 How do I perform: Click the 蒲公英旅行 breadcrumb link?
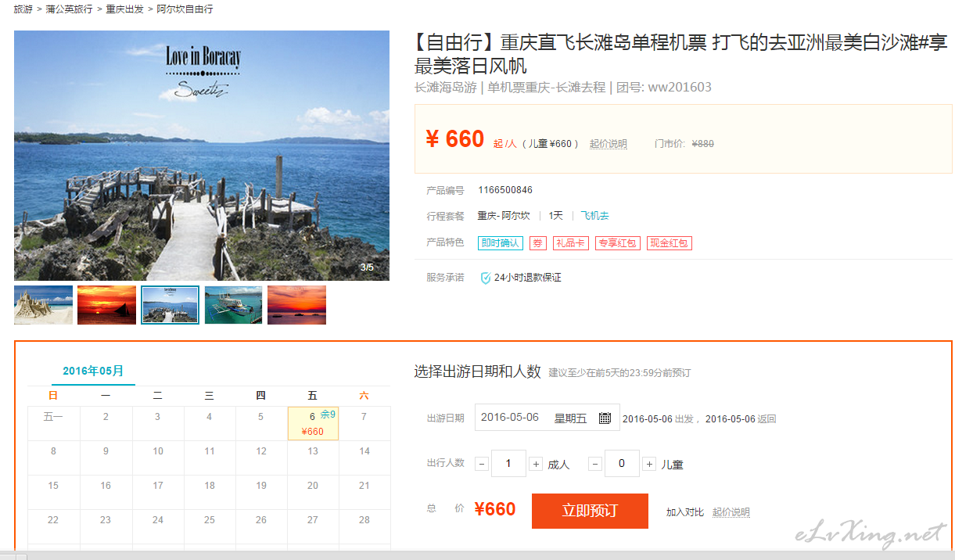coord(69,9)
